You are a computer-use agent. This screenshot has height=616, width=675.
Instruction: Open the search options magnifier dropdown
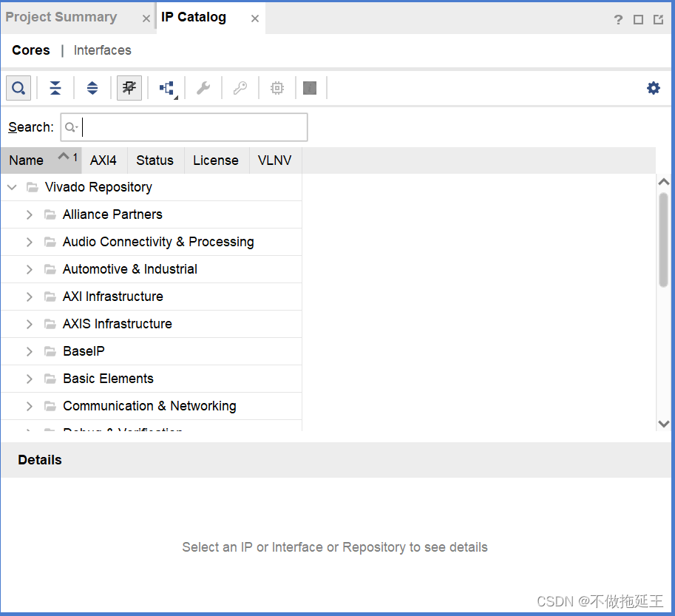pyautogui.click(x=71, y=127)
